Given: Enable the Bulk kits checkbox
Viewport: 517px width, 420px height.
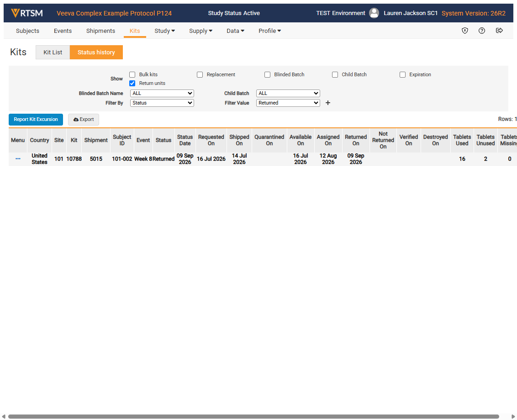Looking at the screenshot, I should 132,74.
